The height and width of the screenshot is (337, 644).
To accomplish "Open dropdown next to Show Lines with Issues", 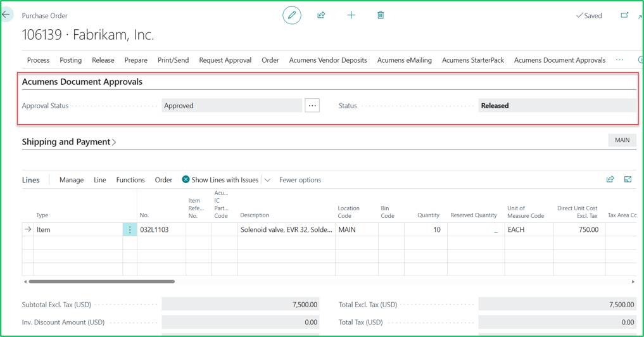I will [x=267, y=180].
